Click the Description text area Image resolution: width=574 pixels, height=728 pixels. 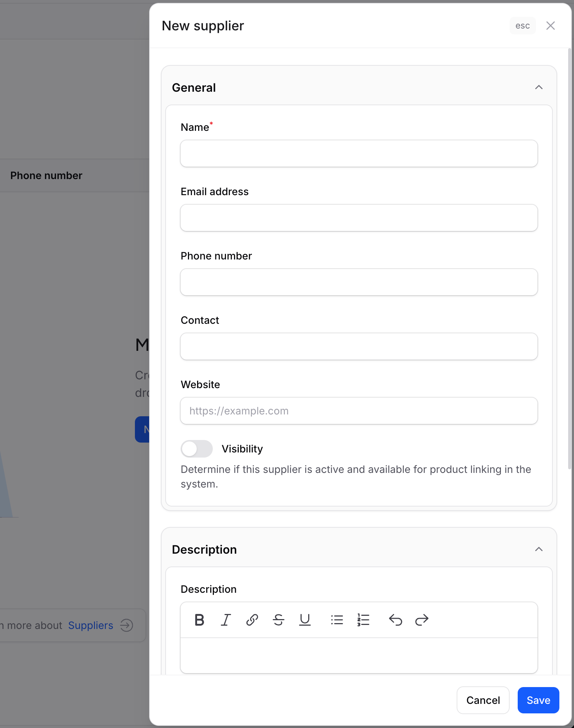coord(359,656)
